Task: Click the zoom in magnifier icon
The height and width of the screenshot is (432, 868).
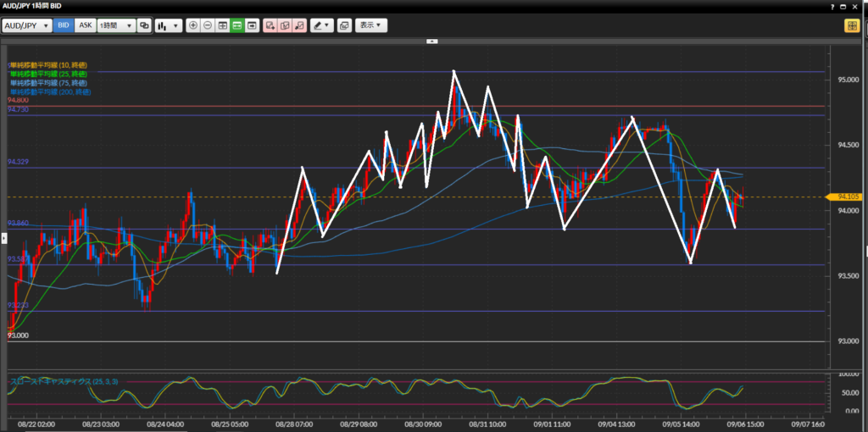Action: [x=193, y=25]
